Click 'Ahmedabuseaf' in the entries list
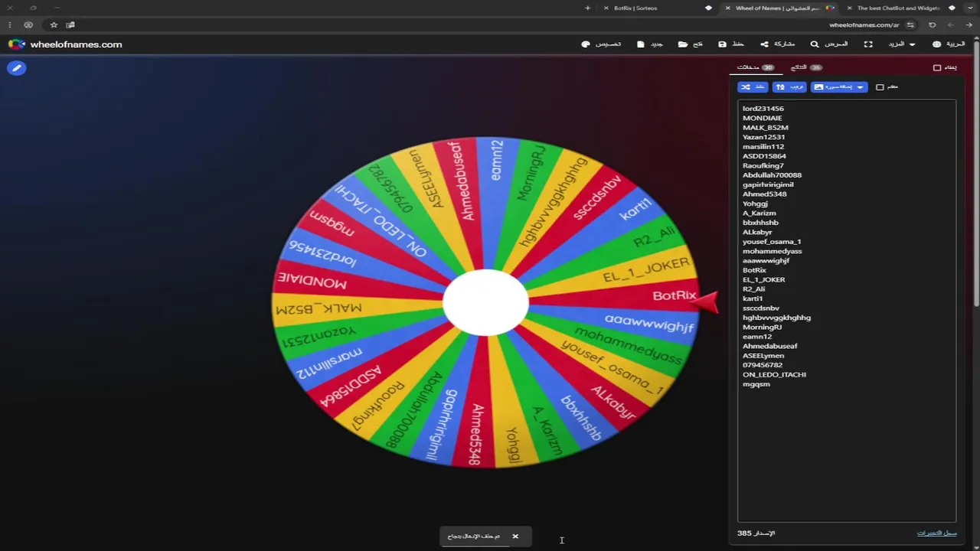This screenshot has height=551, width=980. [x=769, y=346]
